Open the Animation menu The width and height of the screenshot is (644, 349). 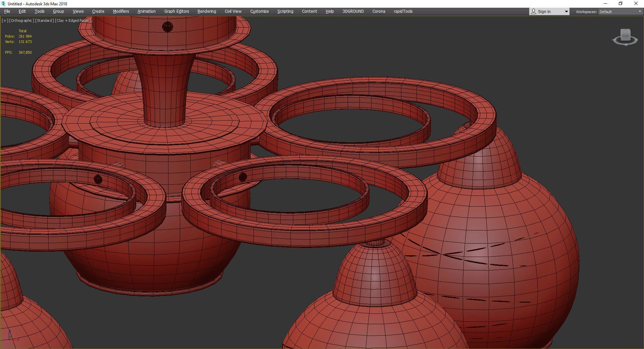tap(147, 11)
